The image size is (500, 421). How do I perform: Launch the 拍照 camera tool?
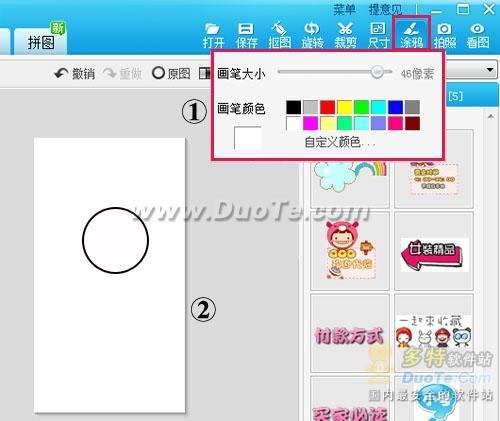pos(444,36)
